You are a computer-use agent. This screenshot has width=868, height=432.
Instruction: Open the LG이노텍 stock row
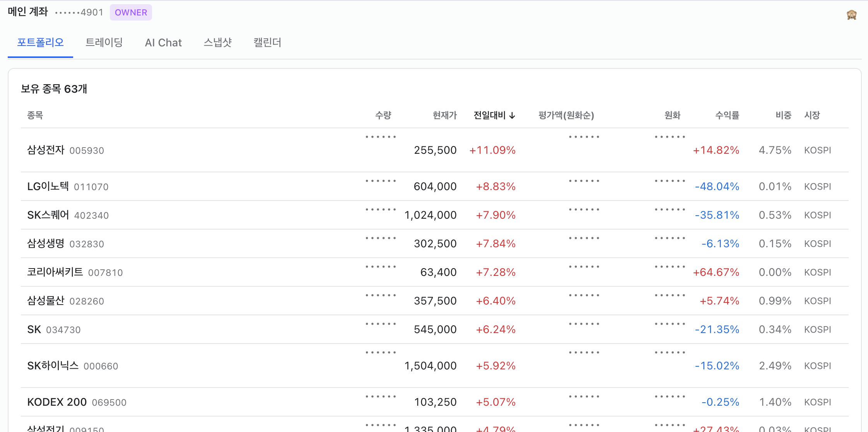pos(435,186)
